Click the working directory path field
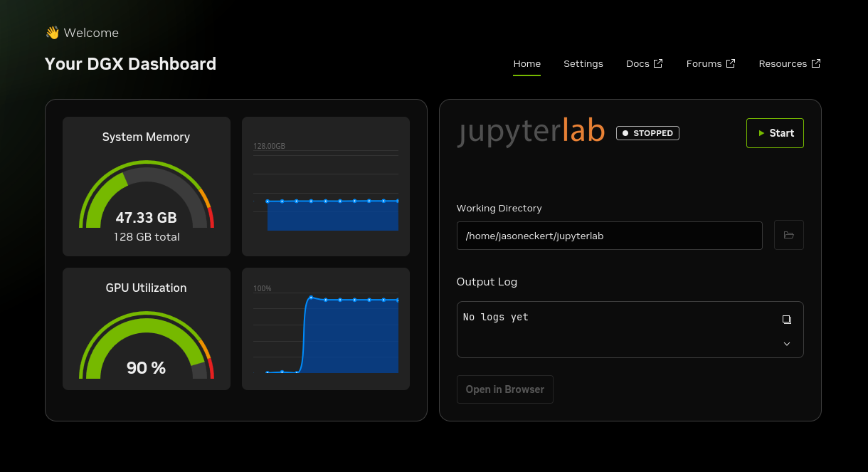Image resolution: width=868 pixels, height=472 pixels. tap(609, 235)
